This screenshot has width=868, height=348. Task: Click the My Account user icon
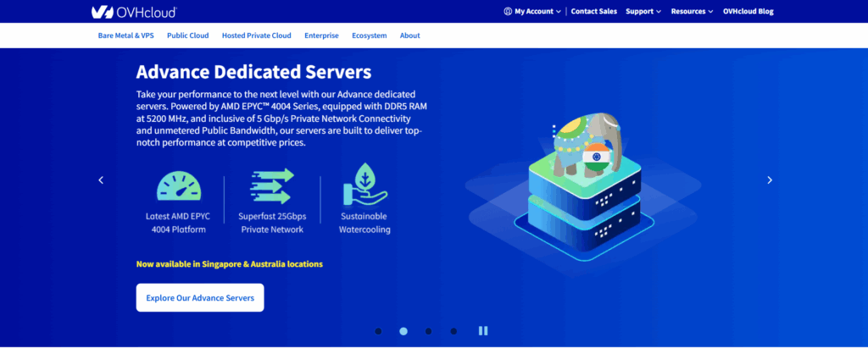pyautogui.click(x=508, y=11)
